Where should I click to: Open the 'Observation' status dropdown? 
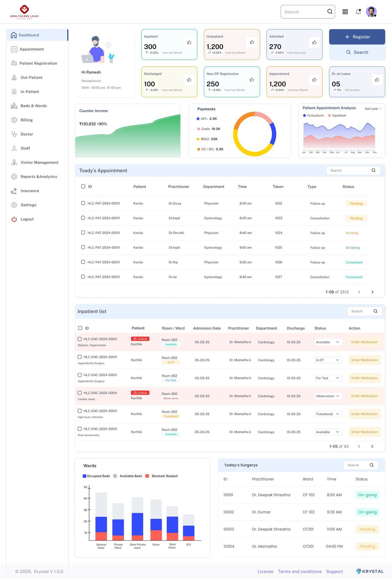(328, 396)
